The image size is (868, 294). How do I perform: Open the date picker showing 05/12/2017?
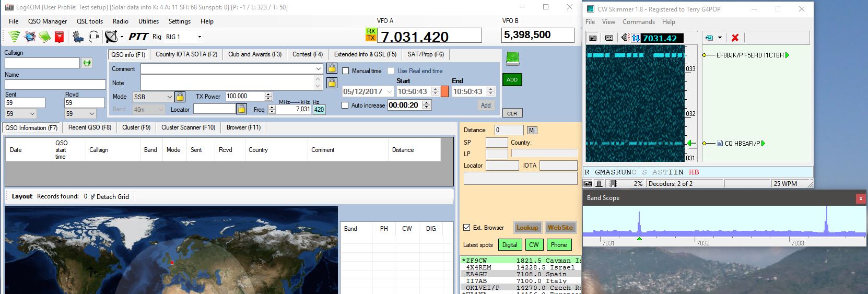click(389, 91)
